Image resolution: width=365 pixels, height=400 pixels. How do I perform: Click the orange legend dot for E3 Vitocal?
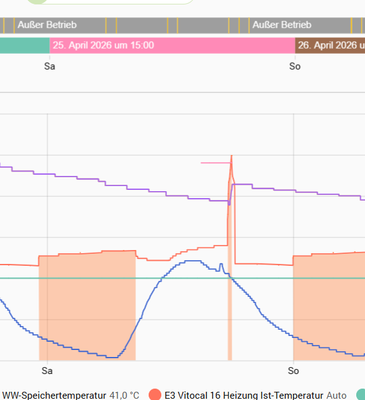click(155, 395)
